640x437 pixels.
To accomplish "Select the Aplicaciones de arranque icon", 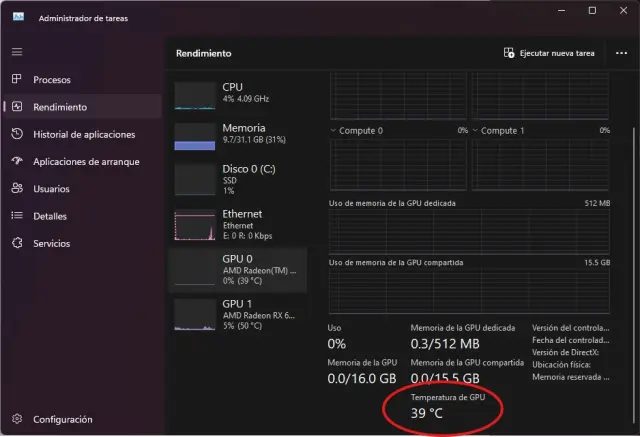I will pos(16,161).
